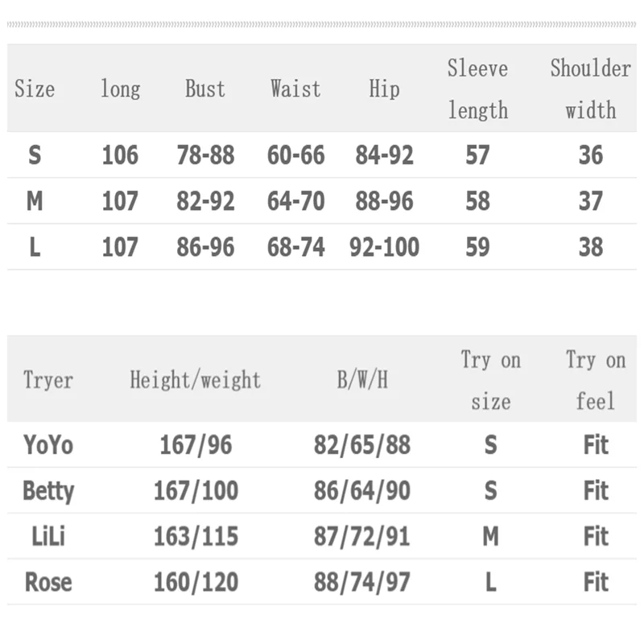
Task: Select the S size row label
Action: (35, 155)
